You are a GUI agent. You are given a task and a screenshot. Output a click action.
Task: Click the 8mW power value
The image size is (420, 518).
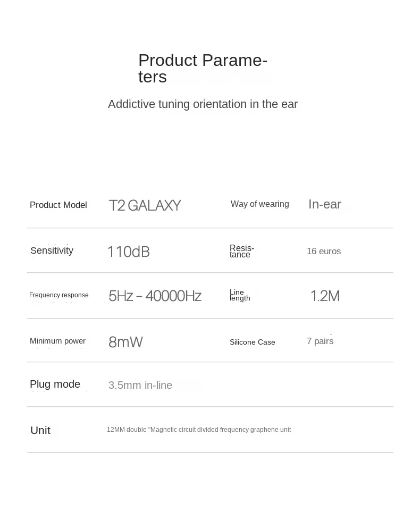pyautogui.click(x=125, y=342)
